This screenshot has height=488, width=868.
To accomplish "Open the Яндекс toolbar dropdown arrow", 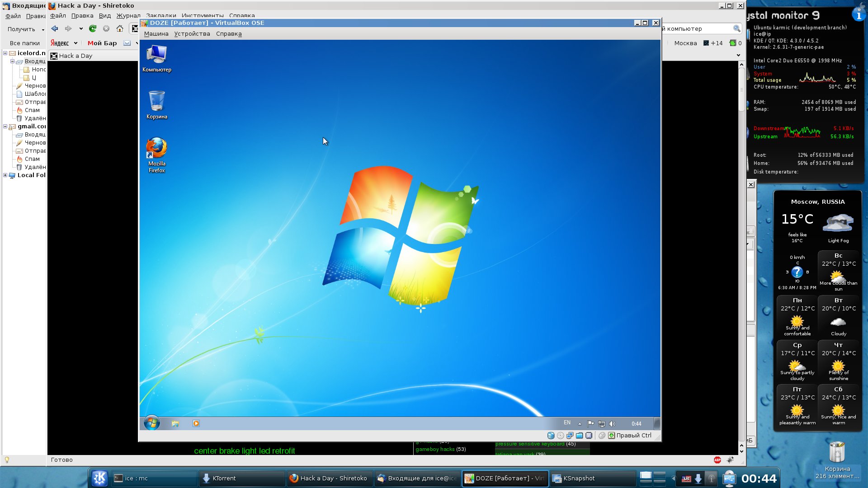I will tap(75, 43).
